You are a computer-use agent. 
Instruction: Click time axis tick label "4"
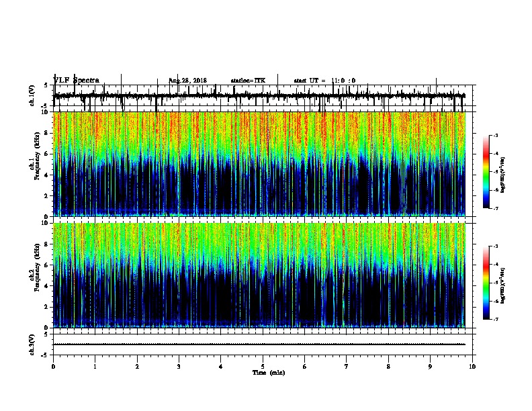coord(221,367)
